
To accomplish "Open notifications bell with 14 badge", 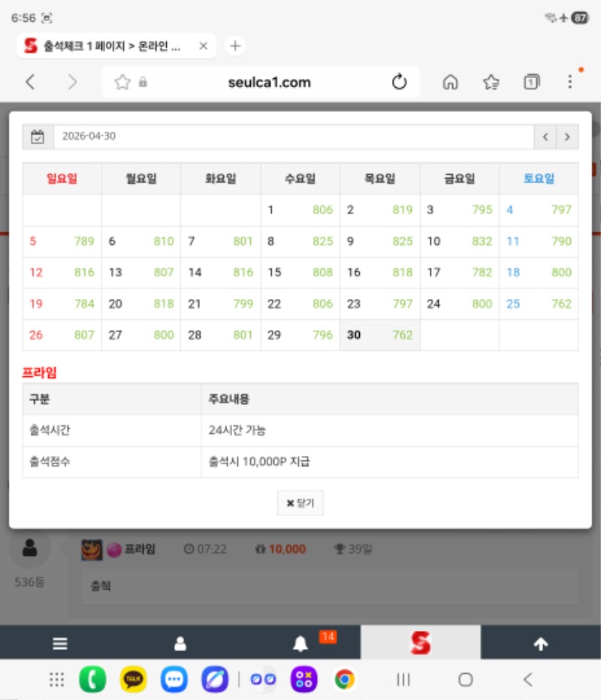I will click(300, 644).
